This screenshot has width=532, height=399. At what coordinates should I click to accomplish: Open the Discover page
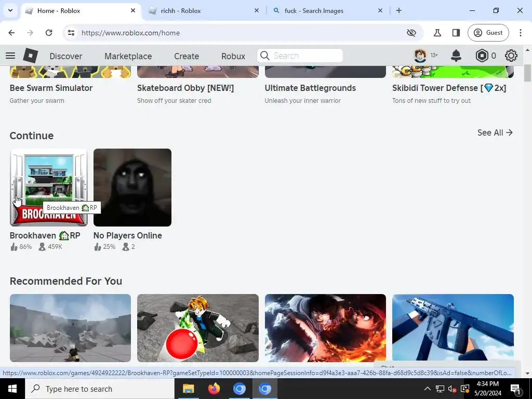point(66,56)
